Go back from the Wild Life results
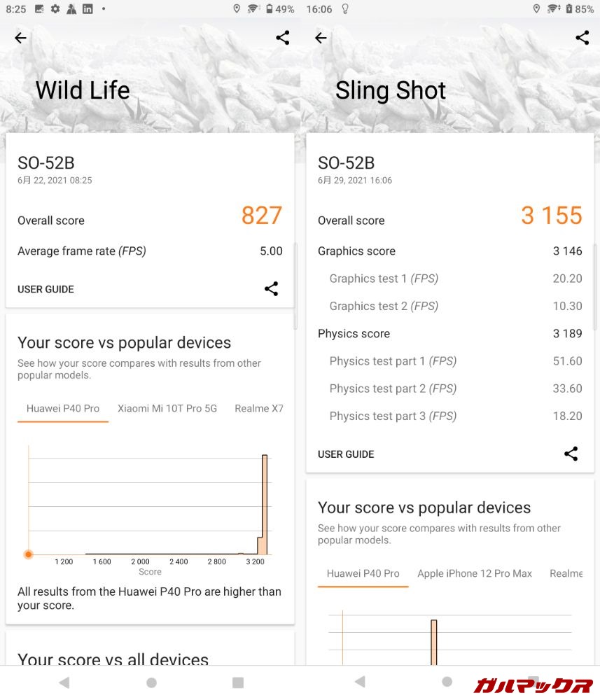This screenshot has width=600, height=700. point(20,38)
